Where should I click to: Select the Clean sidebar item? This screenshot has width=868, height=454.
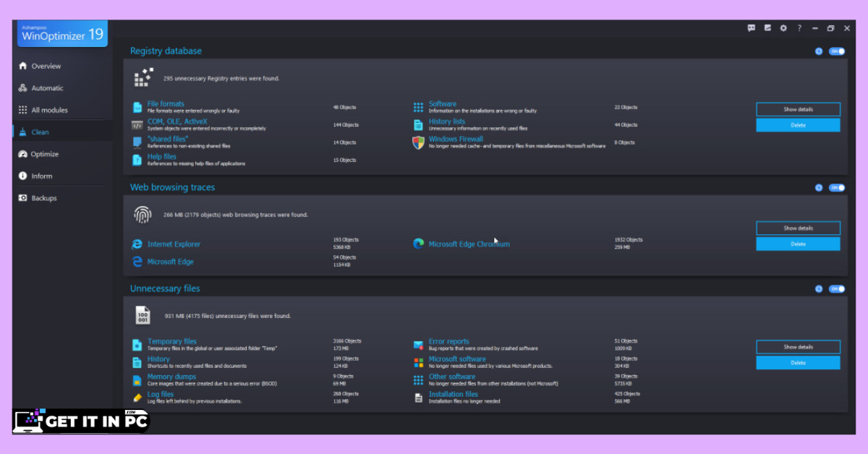point(63,132)
